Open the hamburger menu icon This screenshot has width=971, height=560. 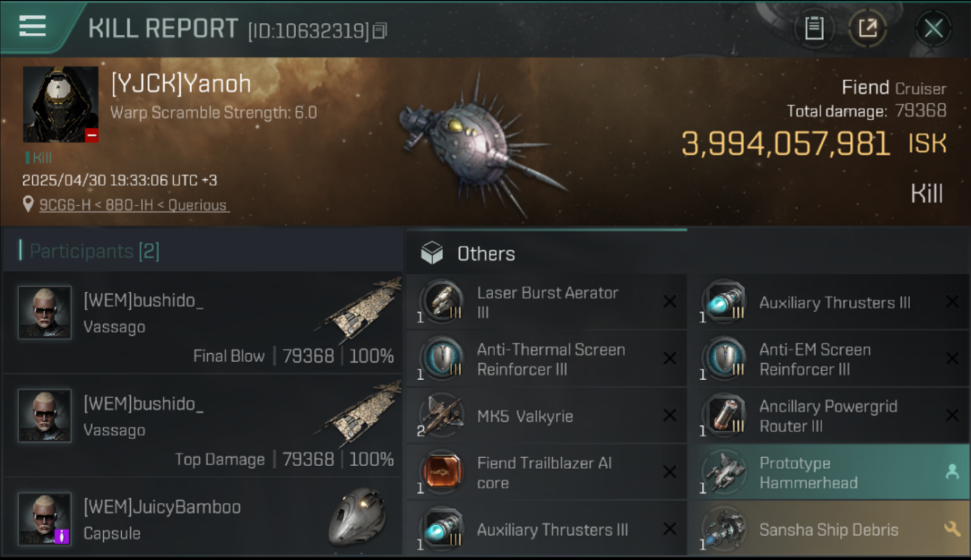coord(32,26)
